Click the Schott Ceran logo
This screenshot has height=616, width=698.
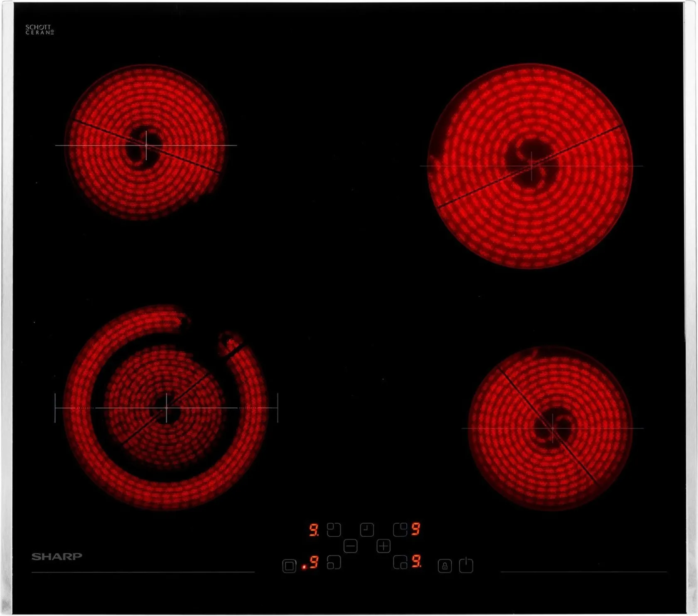[39, 30]
